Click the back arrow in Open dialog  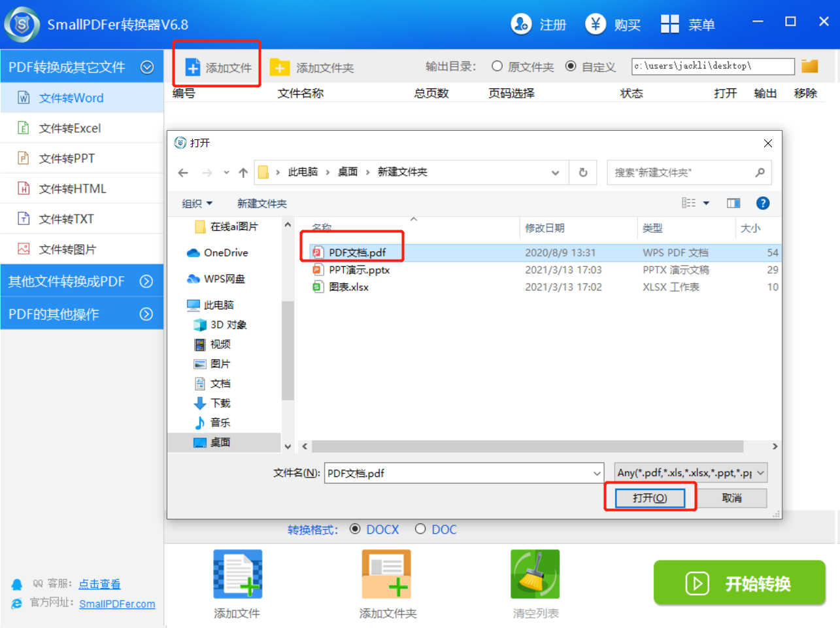pos(183,173)
